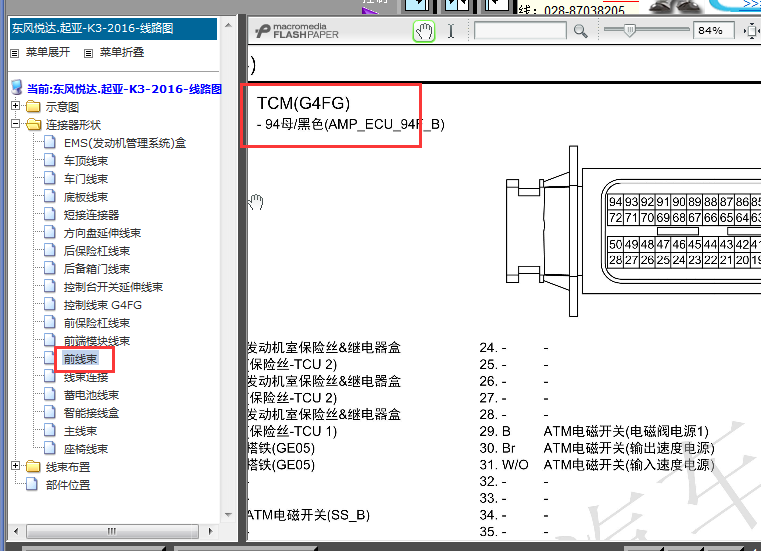Click the fit-to-page icon beside 84%

[x=752, y=31]
